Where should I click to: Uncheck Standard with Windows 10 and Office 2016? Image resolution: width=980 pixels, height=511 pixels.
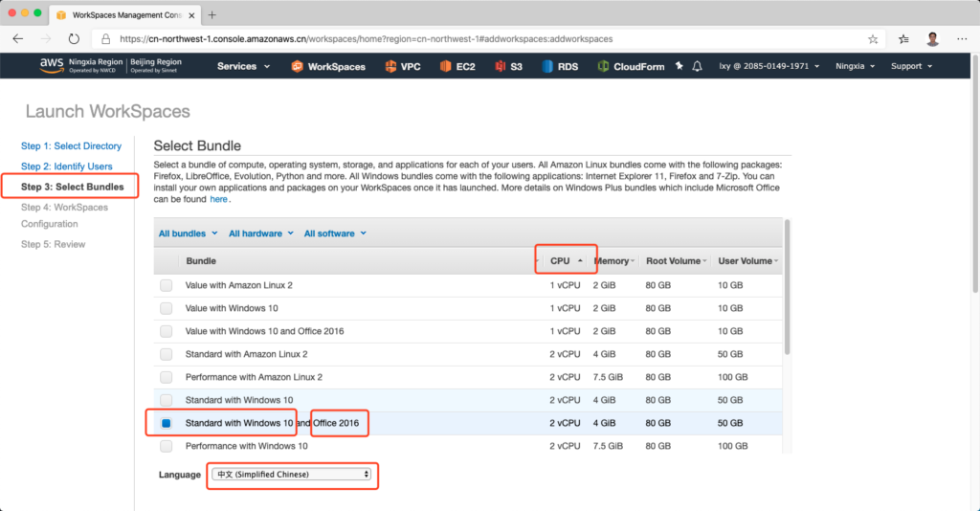click(167, 423)
